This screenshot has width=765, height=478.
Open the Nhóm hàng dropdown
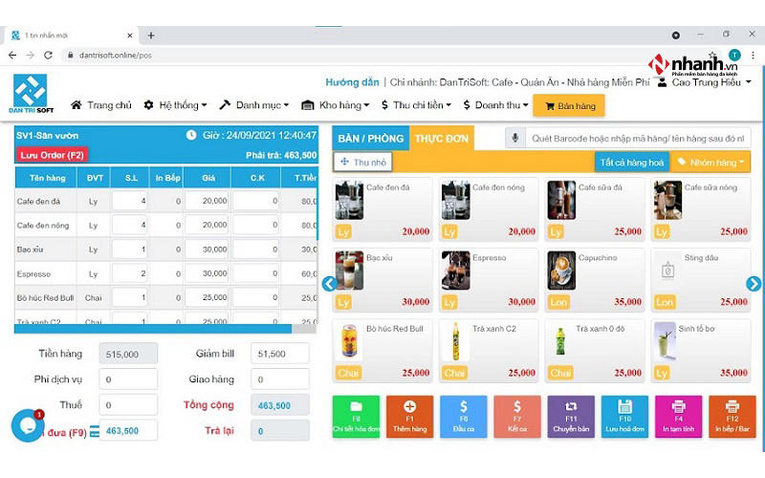[x=710, y=162]
